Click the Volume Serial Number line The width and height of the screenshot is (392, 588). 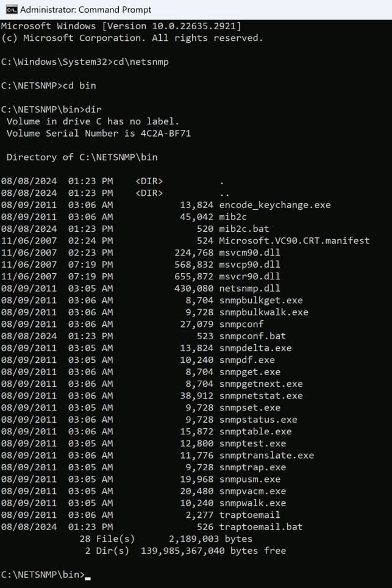click(99, 133)
